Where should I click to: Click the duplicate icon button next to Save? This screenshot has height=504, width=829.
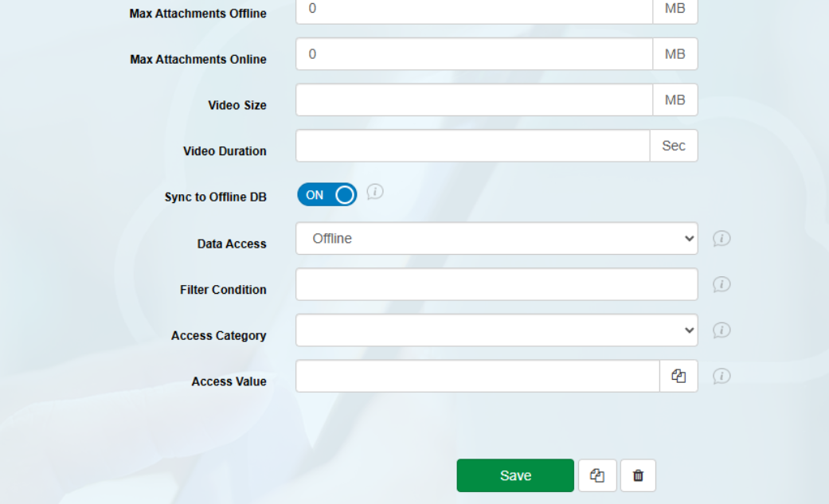(597, 475)
